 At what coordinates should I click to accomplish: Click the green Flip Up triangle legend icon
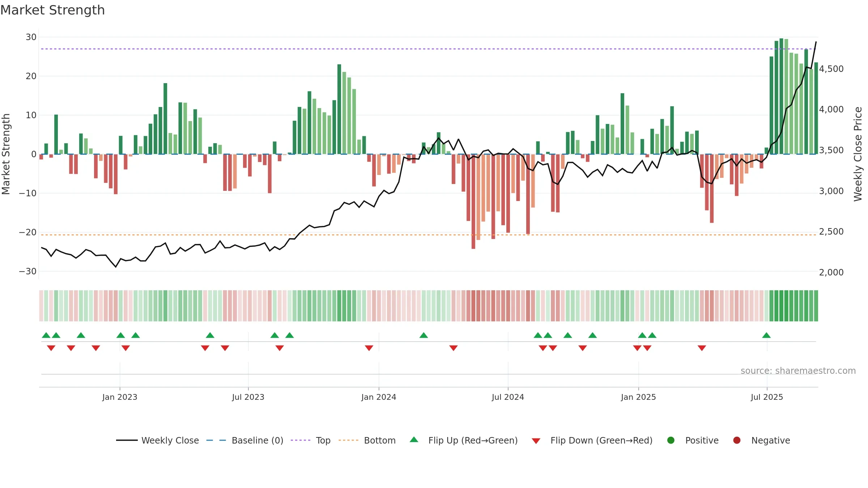[x=414, y=440]
